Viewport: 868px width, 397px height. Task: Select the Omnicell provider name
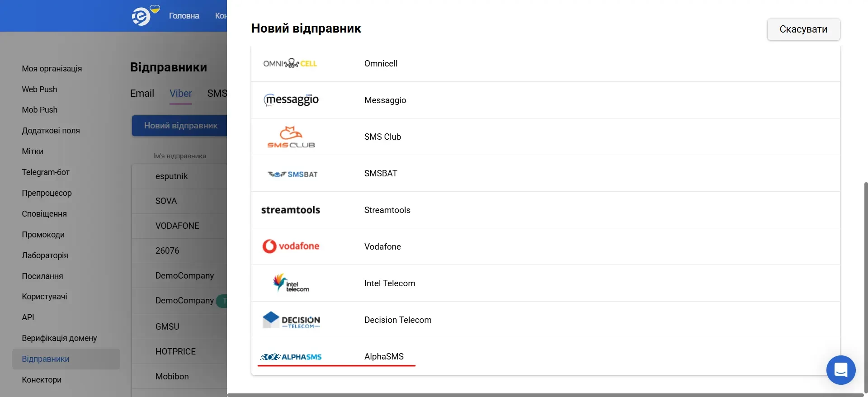coord(381,64)
